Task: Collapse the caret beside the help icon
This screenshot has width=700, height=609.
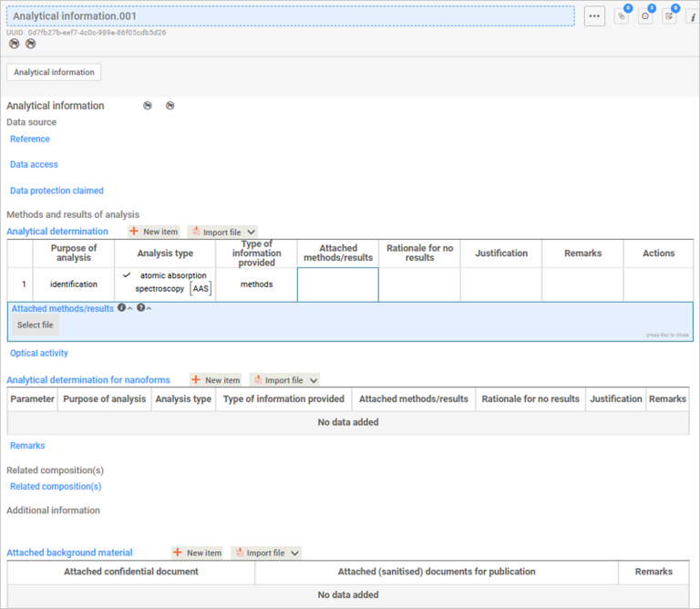Action: click(x=149, y=308)
